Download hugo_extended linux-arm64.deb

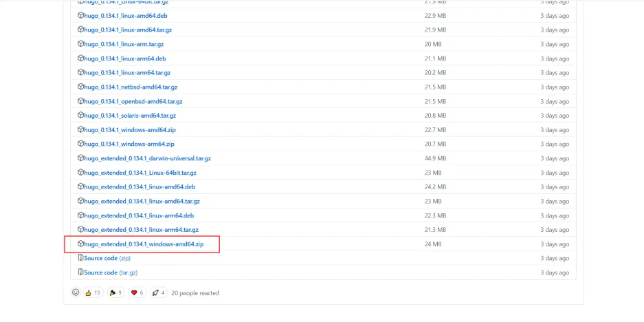pyautogui.click(x=139, y=215)
